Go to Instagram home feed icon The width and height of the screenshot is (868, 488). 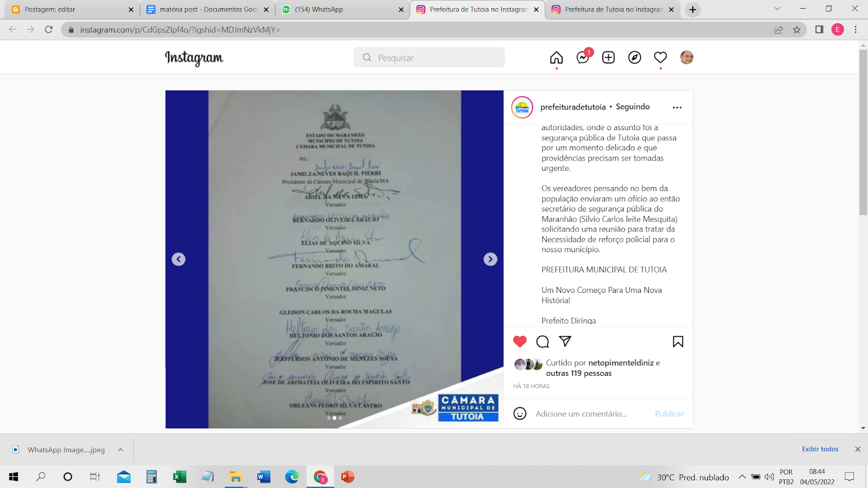coord(556,57)
